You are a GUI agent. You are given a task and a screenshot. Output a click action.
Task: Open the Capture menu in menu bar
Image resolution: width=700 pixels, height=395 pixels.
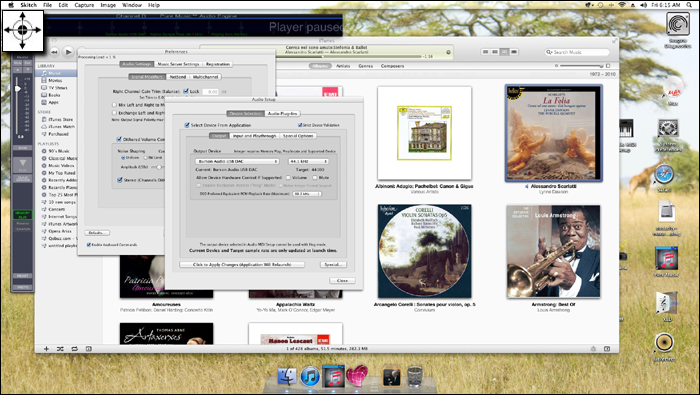click(84, 5)
